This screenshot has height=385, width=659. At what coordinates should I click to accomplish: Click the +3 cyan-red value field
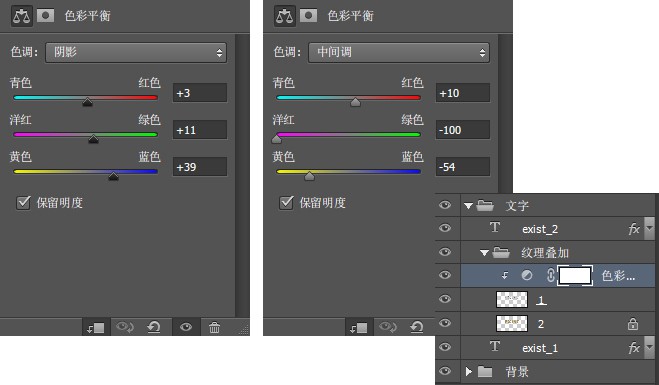coord(200,93)
